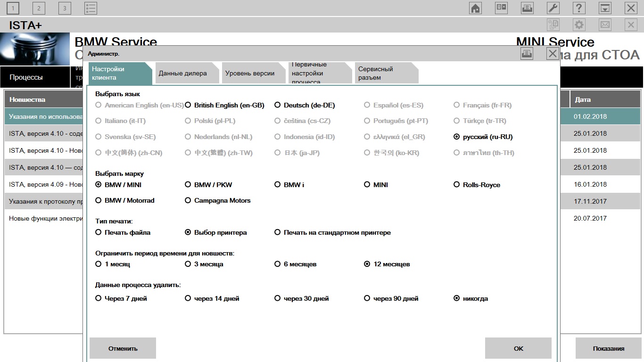Switch to Данные дилера tab
Screen dimensions: 644x362
(x=187, y=74)
